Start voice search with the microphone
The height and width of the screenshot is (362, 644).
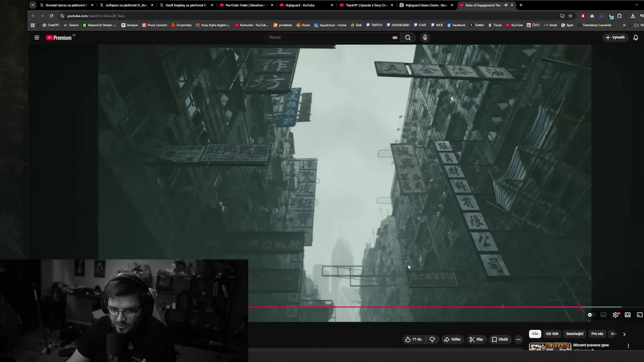pos(425,37)
